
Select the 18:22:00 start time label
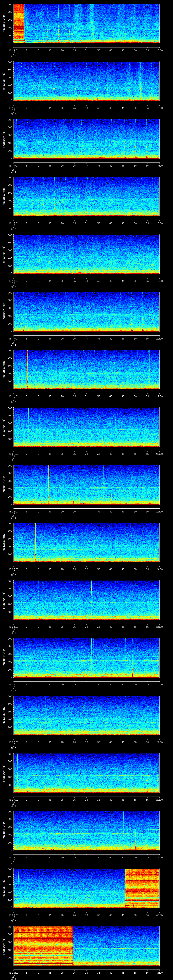coord(13,511)
